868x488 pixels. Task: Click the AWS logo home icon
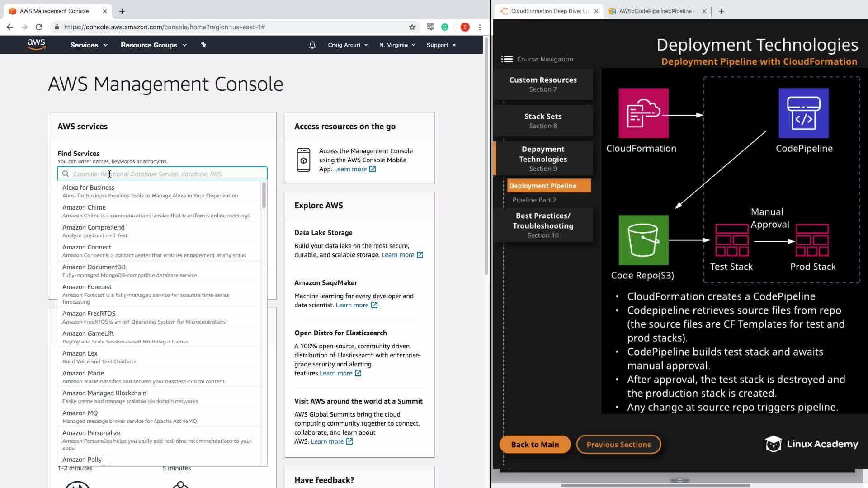(36, 44)
